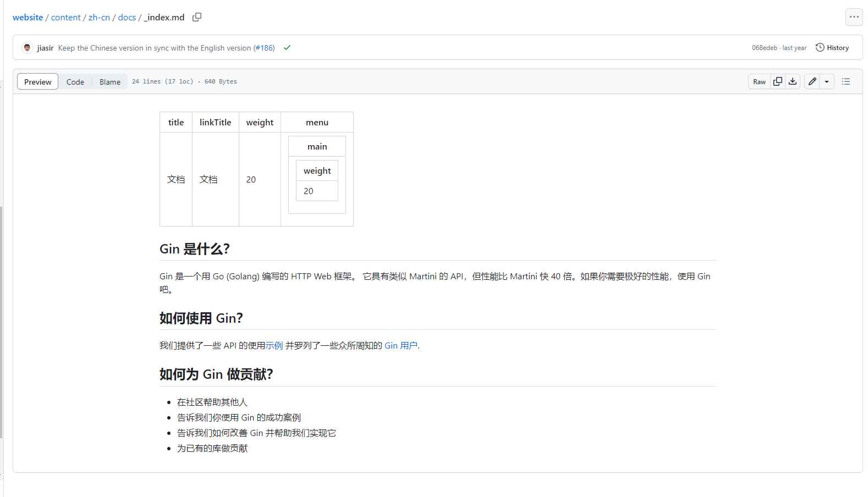Open the jiasir author profile link
868x497 pixels.
45,48
